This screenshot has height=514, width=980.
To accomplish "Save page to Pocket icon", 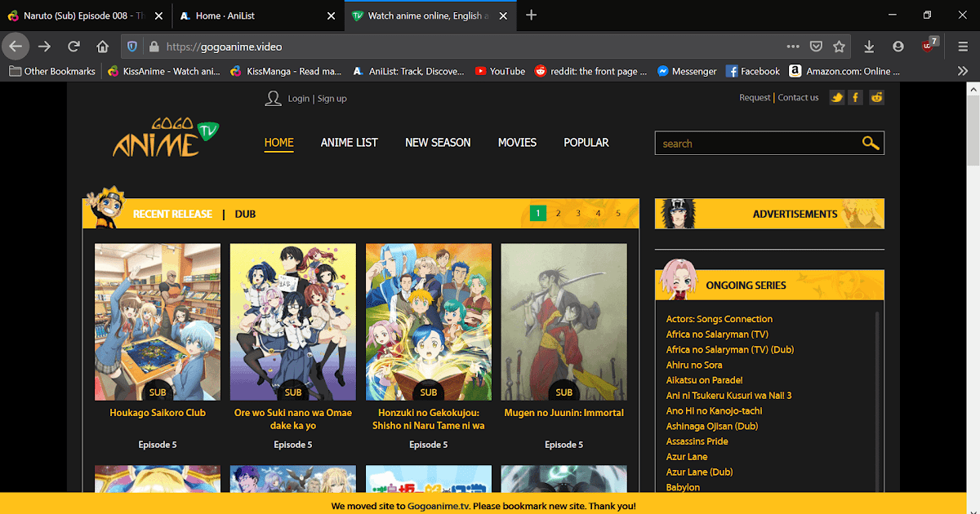I will coord(816,47).
